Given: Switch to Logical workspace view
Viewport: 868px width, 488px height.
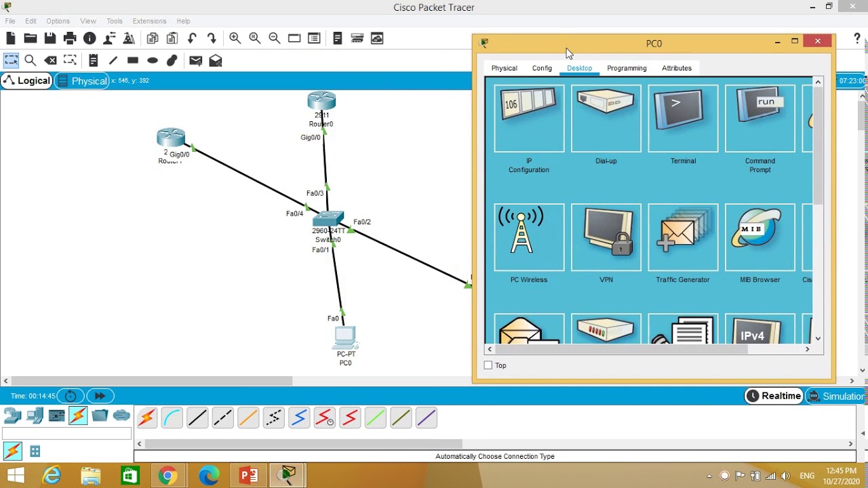Looking at the screenshot, I should point(27,81).
